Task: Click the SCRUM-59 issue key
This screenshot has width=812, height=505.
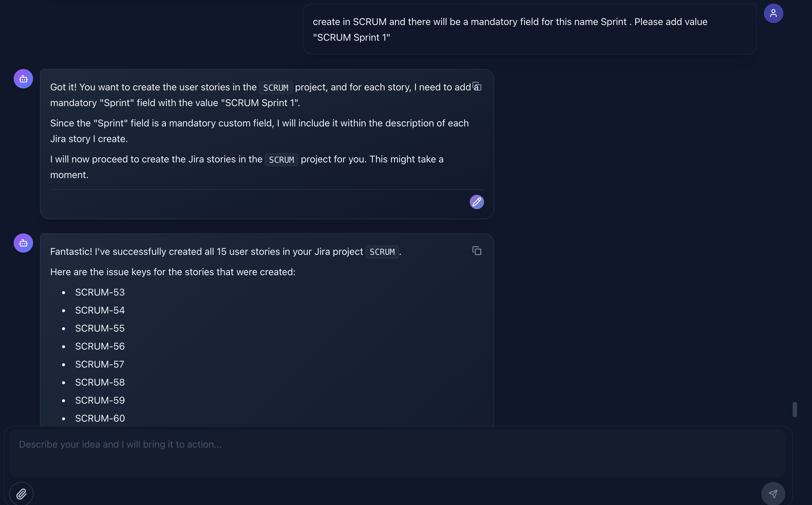Action: [100, 401]
